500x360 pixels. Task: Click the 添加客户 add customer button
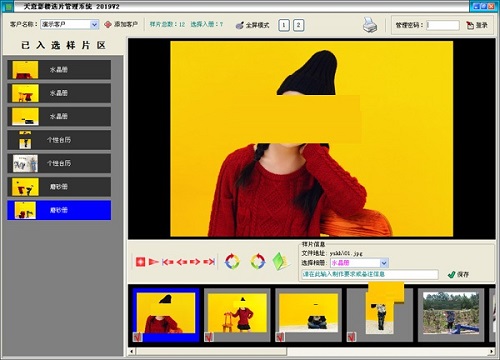coord(121,25)
